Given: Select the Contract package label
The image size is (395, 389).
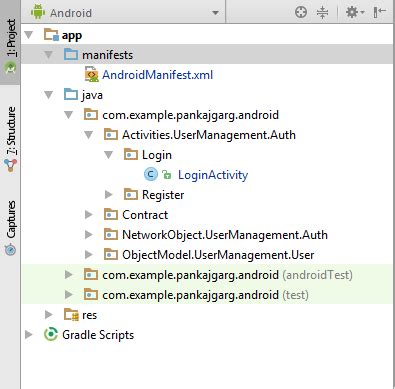Looking at the screenshot, I should (x=145, y=215).
